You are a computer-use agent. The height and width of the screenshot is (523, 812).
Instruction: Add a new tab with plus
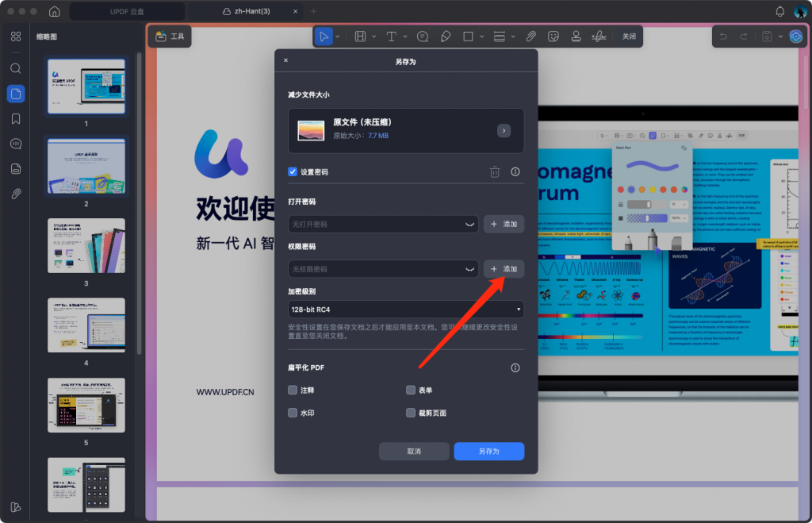click(x=314, y=11)
